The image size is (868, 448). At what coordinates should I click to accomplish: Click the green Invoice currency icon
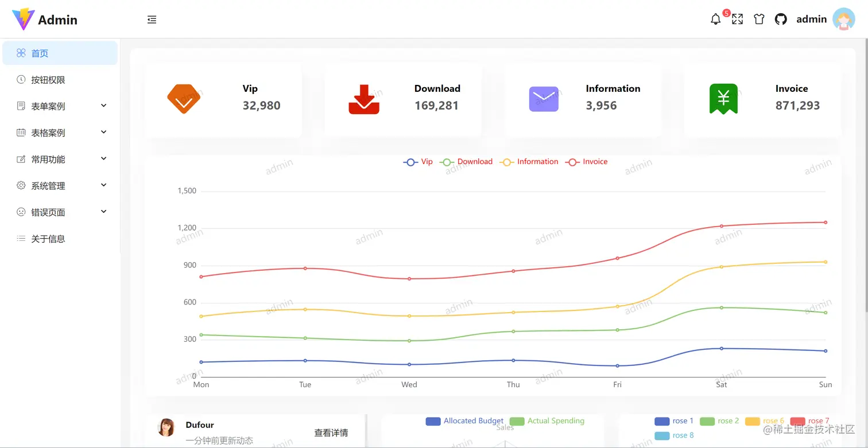coord(723,99)
